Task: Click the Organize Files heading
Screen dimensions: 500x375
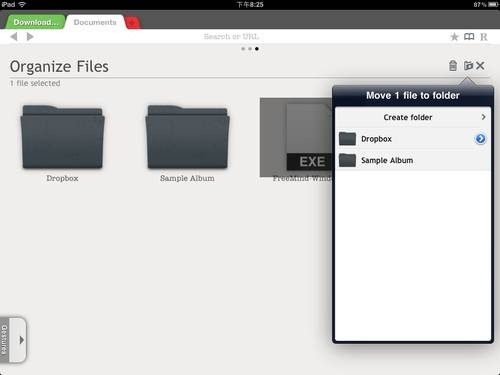Action: pos(59,66)
